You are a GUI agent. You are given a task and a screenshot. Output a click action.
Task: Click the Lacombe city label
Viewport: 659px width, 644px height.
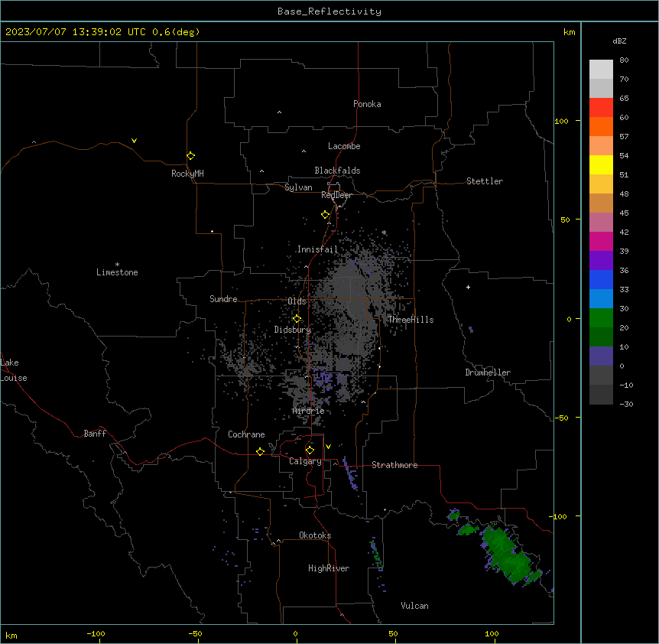coord(344,146)
